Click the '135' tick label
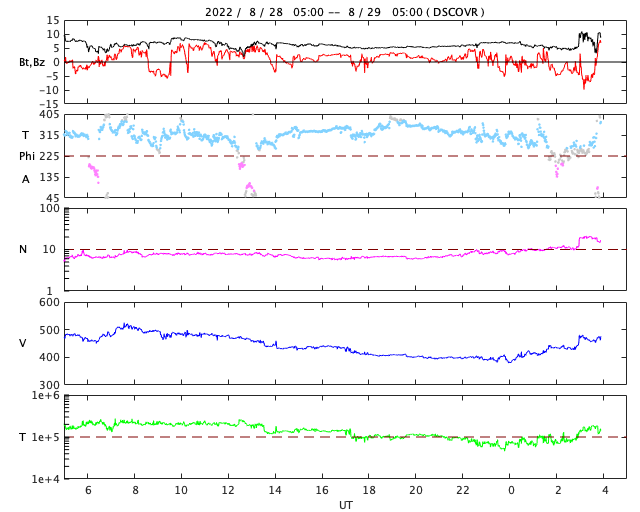The height and width of the screenshot is (512, 640). point(49,177)
